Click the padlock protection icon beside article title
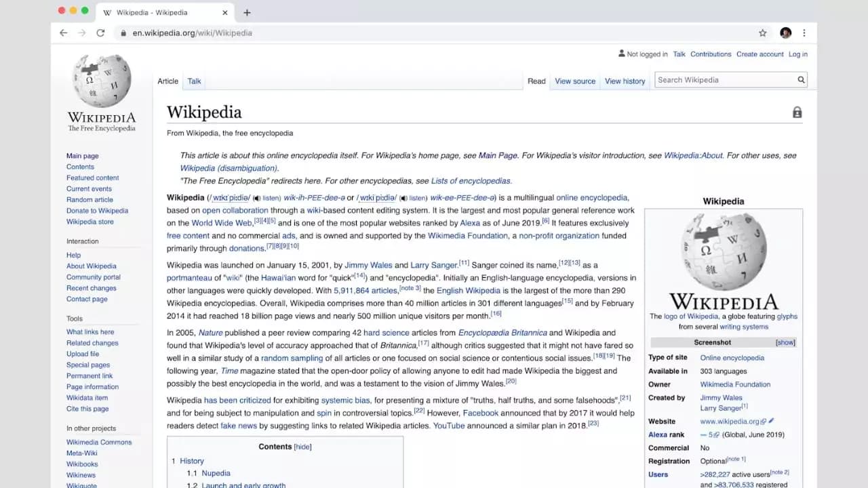The image size is (868, 488). tap(797, 113)
